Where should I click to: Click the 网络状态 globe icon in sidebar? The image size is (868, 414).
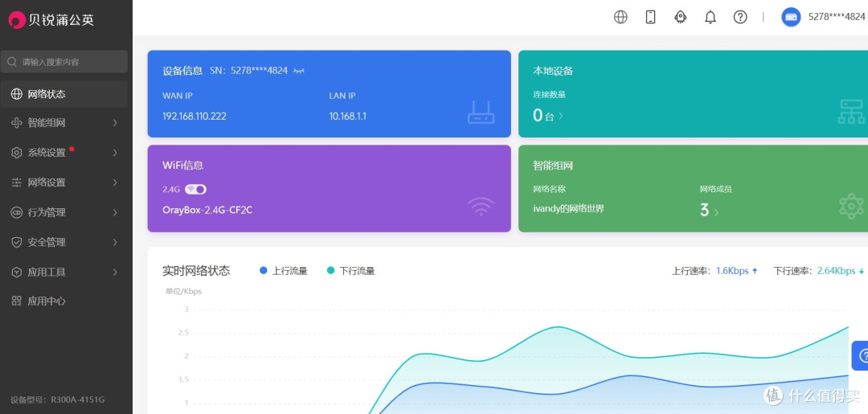[x=17, y=94]
